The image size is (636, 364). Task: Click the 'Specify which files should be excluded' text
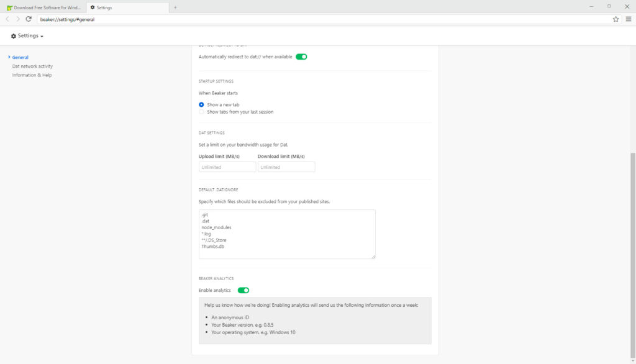point(265,201)
